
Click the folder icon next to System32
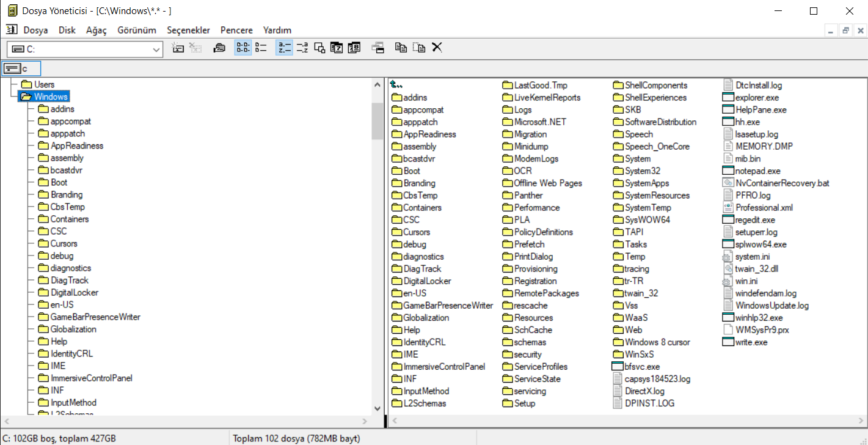click(x=618, y=171)
